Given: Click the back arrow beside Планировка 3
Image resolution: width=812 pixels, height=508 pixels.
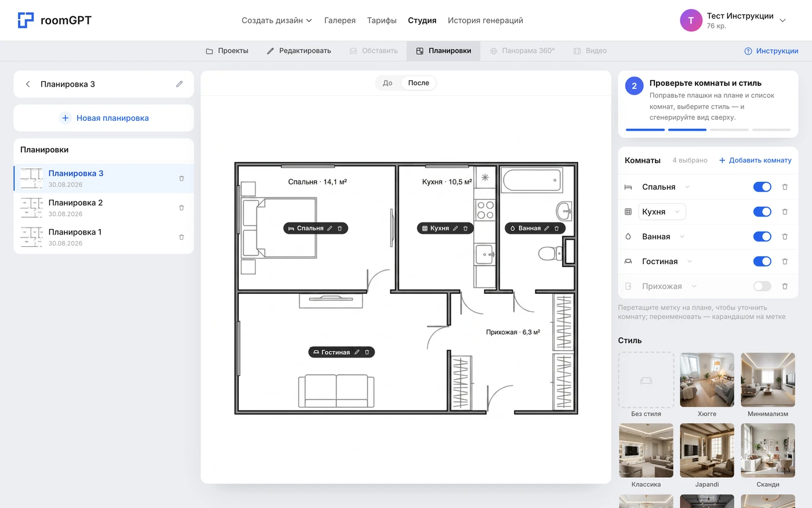Looking at the screenshot, I should 28,84.
